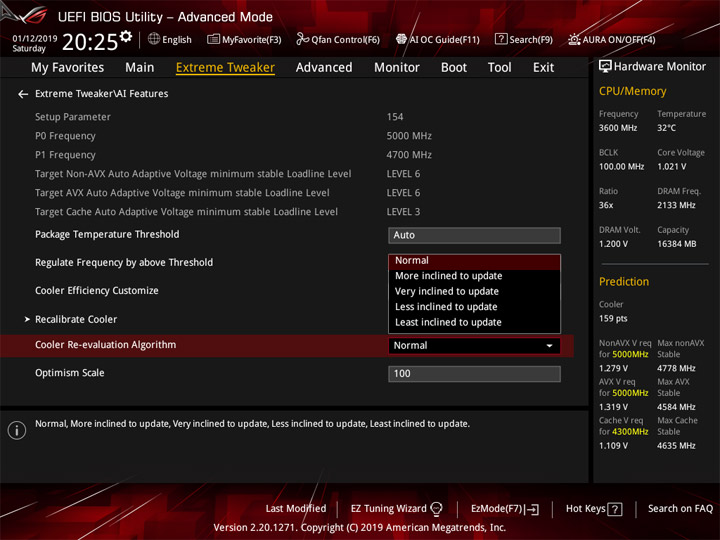This screenshot has height=540, width=720.
Task: Click Target Cache Loadline LEVEL 3 value
Action: (x=403, y=212)
